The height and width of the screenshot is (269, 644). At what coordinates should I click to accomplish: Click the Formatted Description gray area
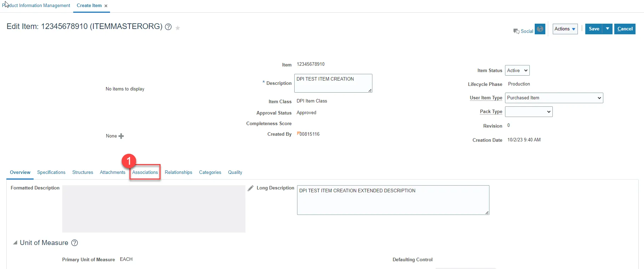[x=154, y=209]
